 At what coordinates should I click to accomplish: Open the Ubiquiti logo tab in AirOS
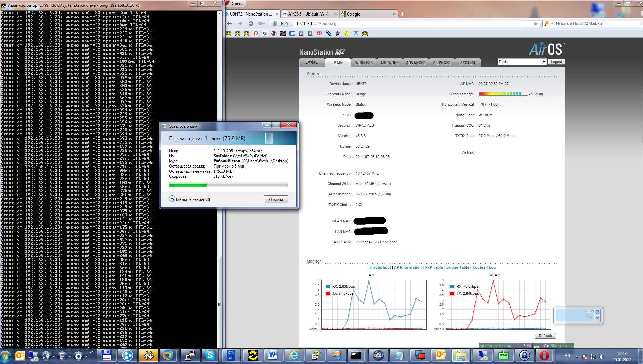tap(312, 62)
